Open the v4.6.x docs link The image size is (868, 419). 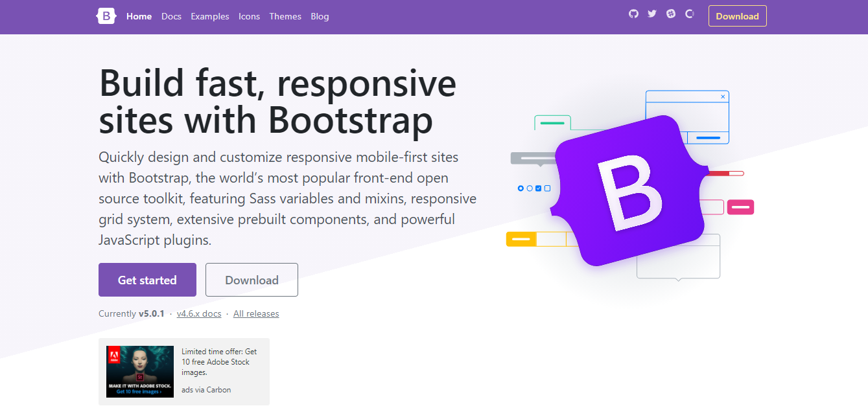click(x=199, y=313)
